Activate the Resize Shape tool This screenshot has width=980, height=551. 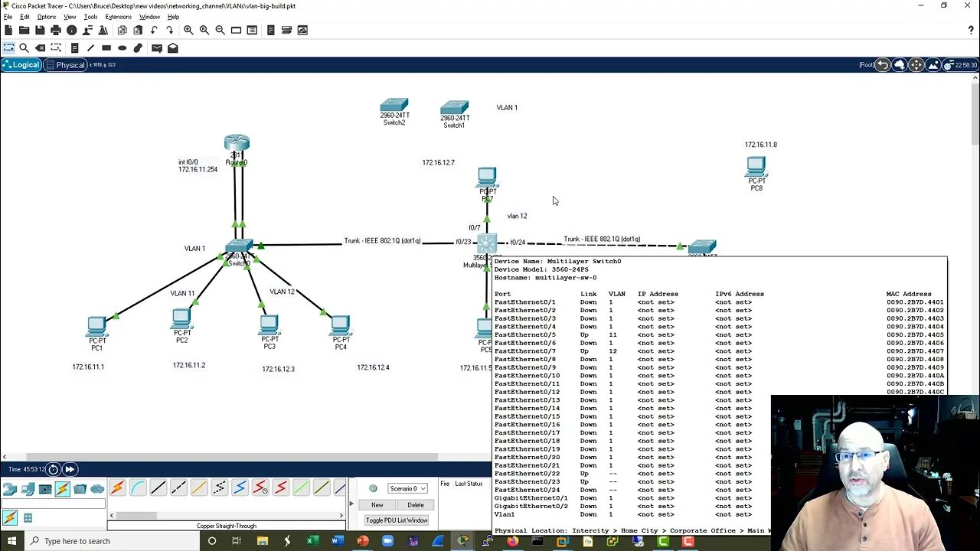(56, 47)
